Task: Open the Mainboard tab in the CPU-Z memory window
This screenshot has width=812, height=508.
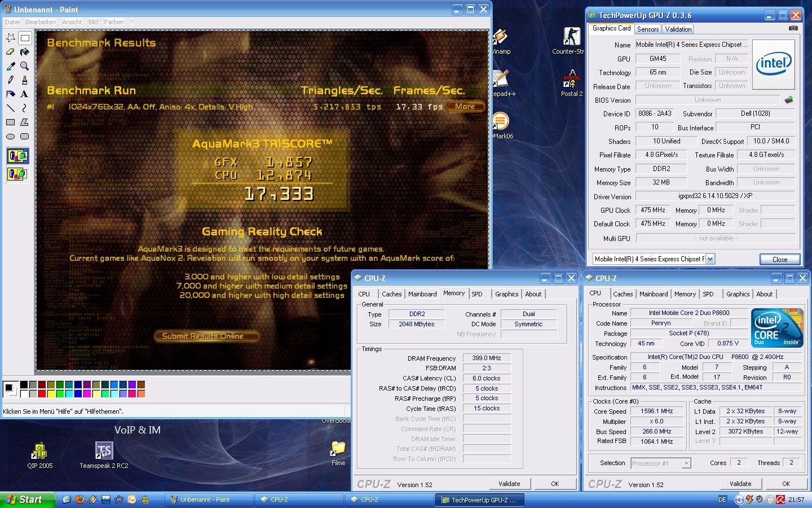Action: [422, 294]
